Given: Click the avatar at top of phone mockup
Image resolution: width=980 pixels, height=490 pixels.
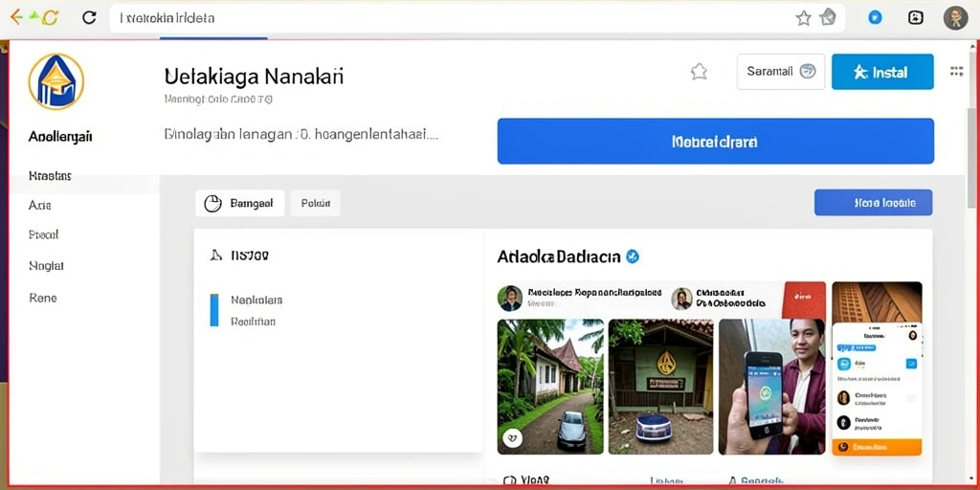Looking at the screenshot, I should point(912,335).
